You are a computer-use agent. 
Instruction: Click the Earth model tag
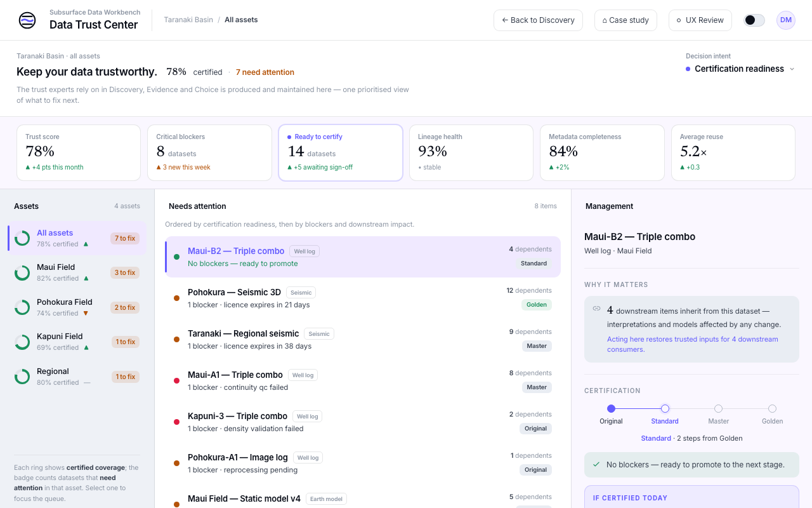[x=326, y=499]
